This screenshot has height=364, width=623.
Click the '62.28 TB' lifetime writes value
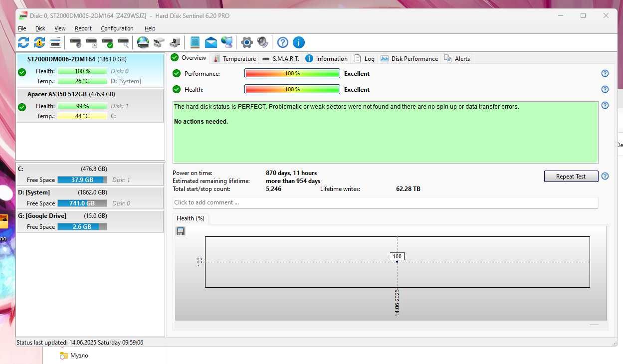point(408,189)
